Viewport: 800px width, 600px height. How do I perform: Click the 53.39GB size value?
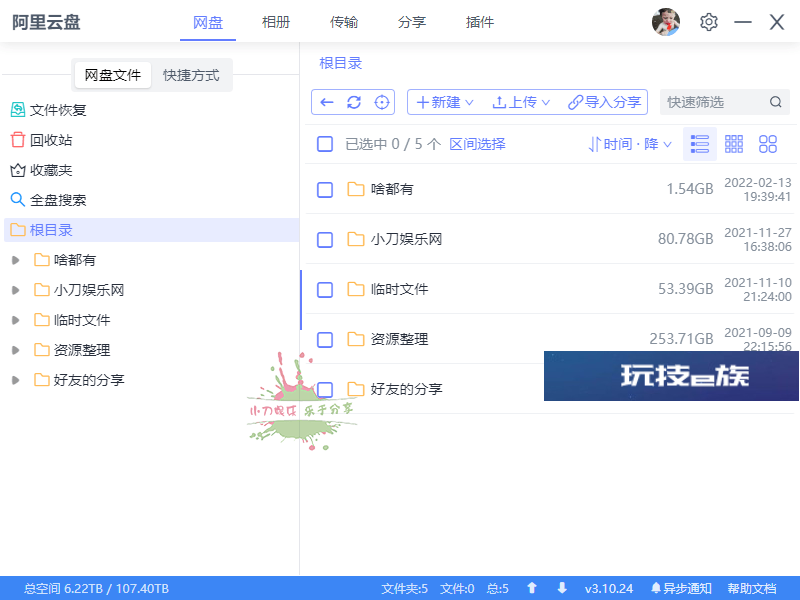coord(685,289)
